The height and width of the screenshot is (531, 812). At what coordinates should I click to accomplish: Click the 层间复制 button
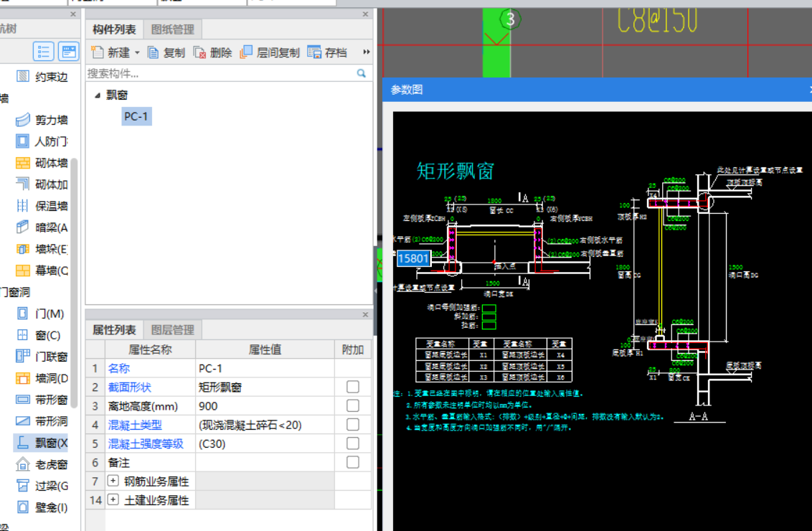pyautogui.click(x=270, y=52)
